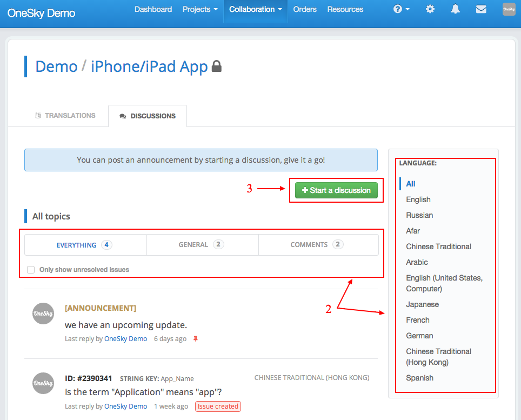This screenshot has width=521, height=420.
Task: Open the messages envelope icon
Action: click(x=481, y=9)
